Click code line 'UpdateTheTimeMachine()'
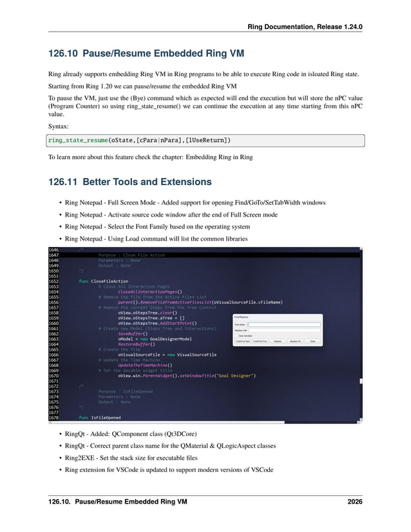The height and width of the screenshot is (532, 411). click(145, 366)
